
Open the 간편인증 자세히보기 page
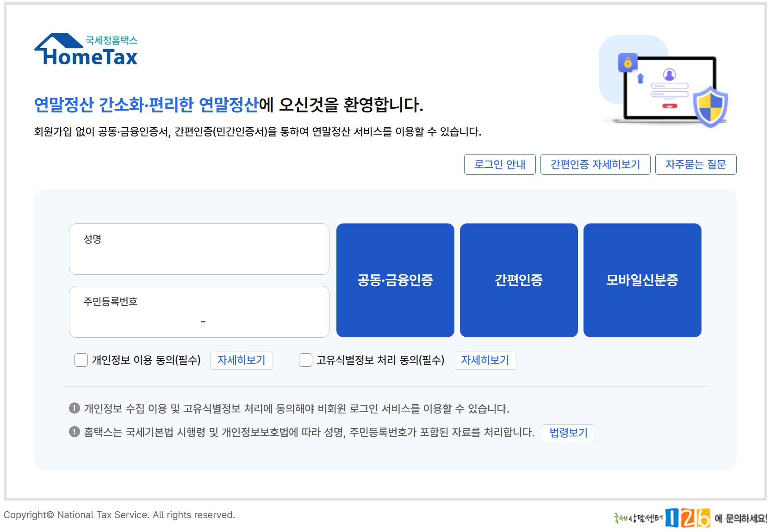[596, 164]
